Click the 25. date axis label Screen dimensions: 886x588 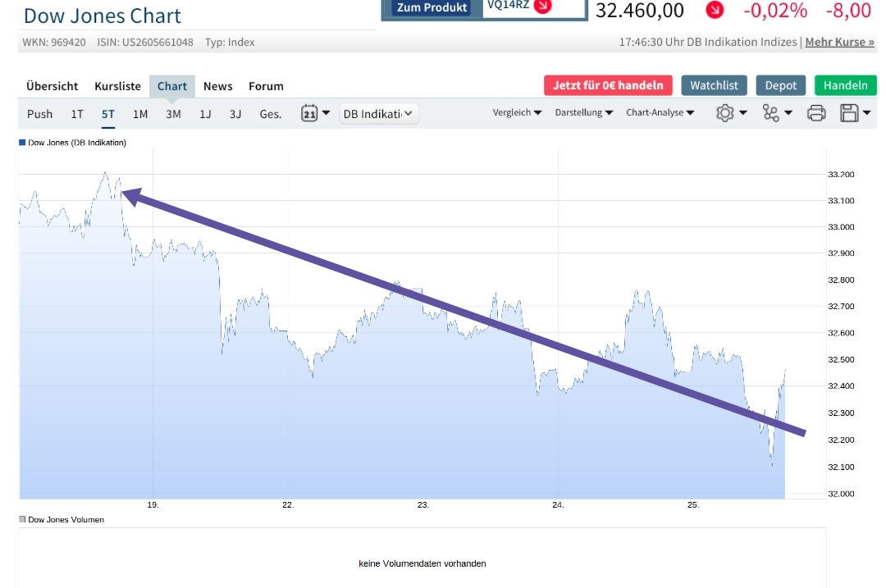coord(693,505)
